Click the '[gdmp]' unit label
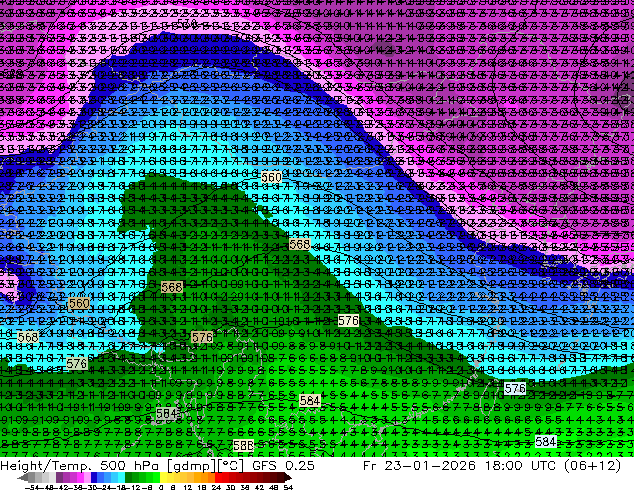634x490 pixels. (x=192, y=466)
